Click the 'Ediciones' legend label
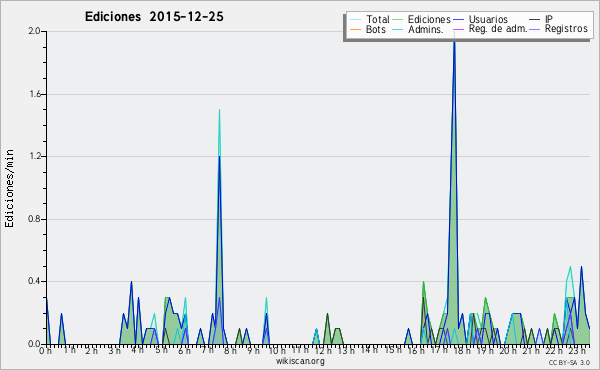 (x=429, y=19)
